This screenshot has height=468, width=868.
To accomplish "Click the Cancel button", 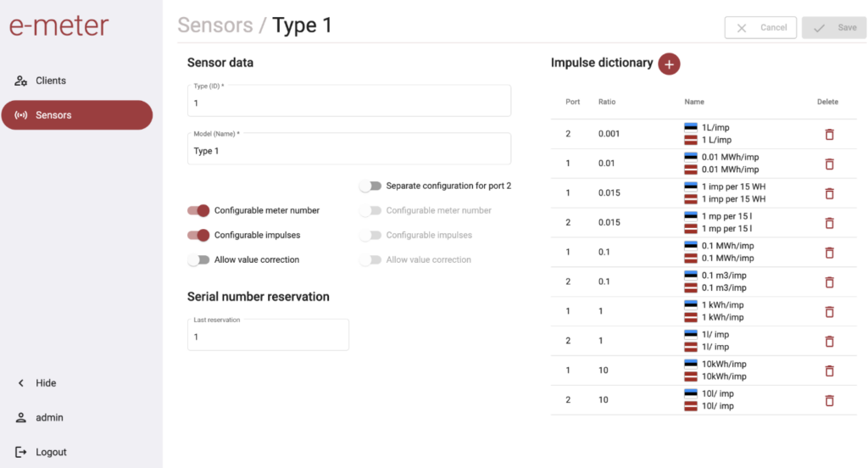I will tap(760, 28).
